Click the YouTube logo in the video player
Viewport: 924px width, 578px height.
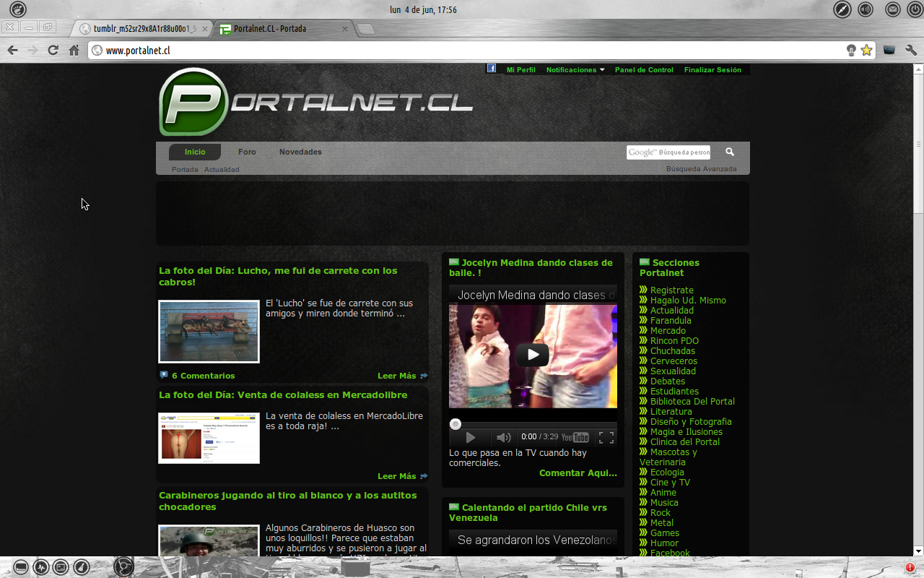click(x=575, y=437)
